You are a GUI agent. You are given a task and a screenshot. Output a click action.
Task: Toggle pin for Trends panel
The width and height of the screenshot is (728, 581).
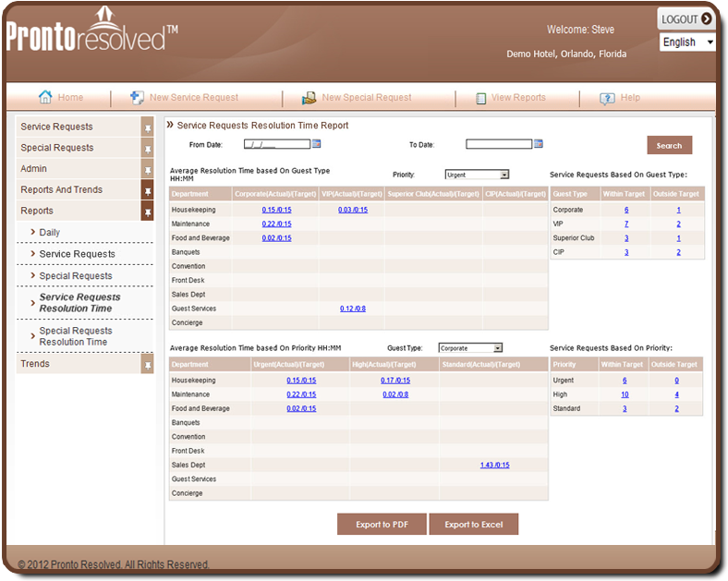[147, 364]
